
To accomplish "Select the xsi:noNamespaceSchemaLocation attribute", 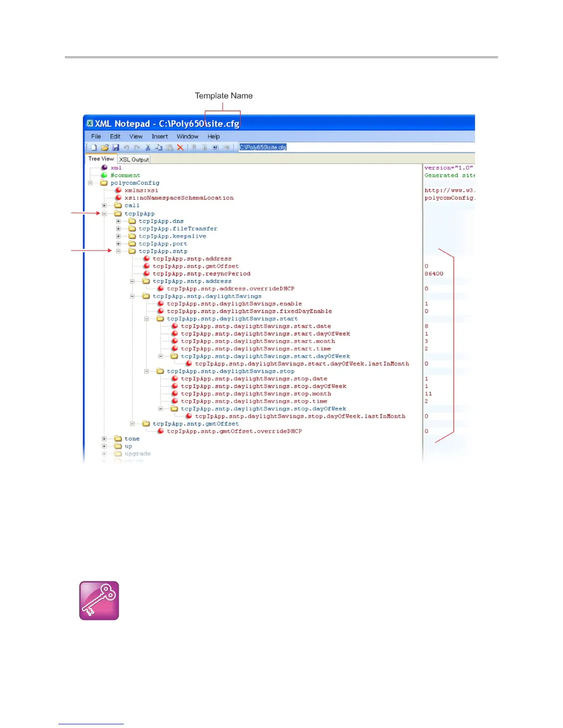I will pos(179,198).
